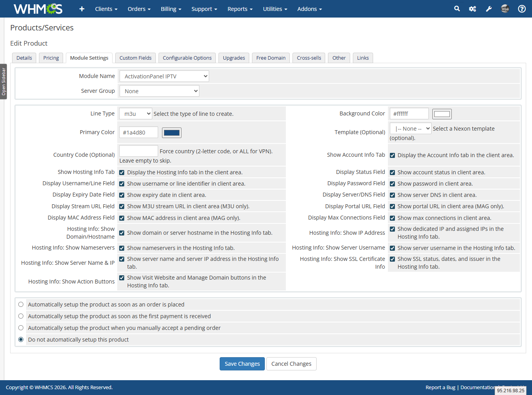Open the Nexon Template dropdown
This screenshot has width=532, height=395.
410,129
